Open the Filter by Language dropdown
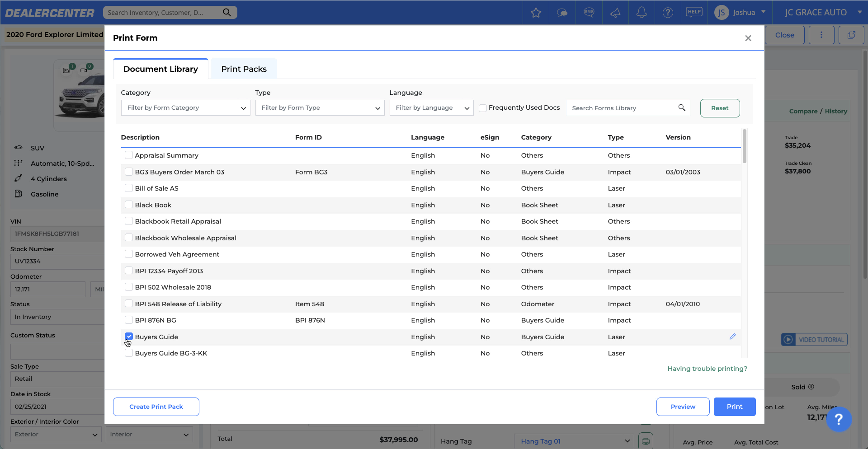Viewport: 868px width, 449px height. (x=432, y=108)
